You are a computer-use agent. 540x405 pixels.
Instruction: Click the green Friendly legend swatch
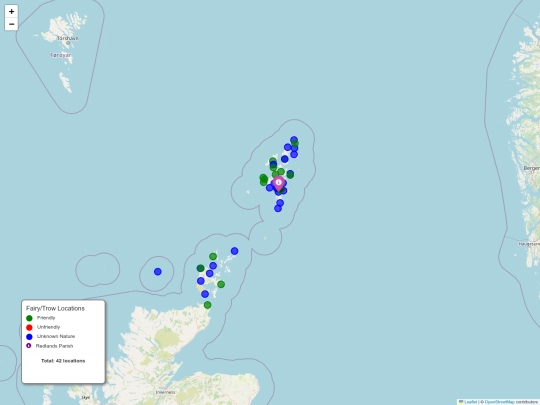(29, 318)
